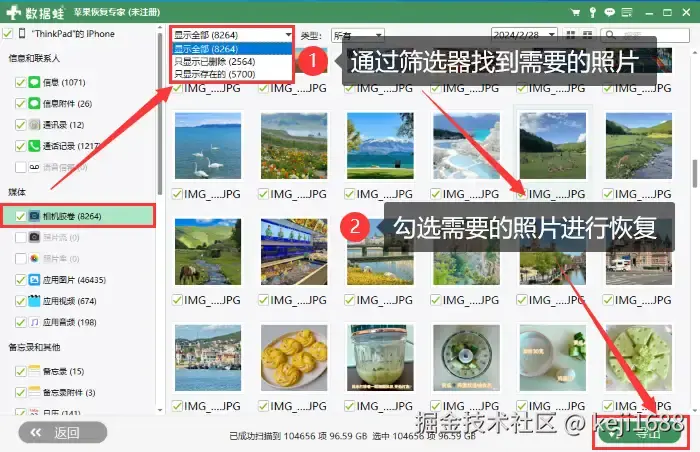Click the 通讯录 contacts icon
Image resolution: width=700 pixels, height=452 pixels.
click(x=34, y=125)
